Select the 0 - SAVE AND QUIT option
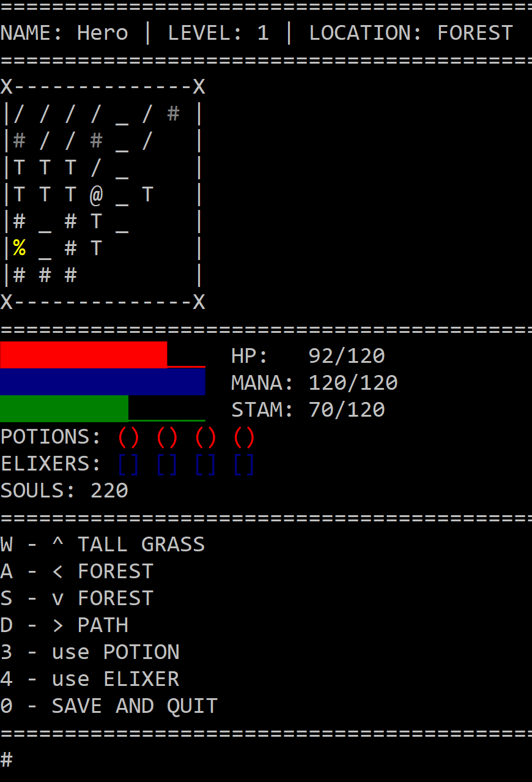This screenshot has height=782, width=532. pyautogui.click(x=109, y=706)
